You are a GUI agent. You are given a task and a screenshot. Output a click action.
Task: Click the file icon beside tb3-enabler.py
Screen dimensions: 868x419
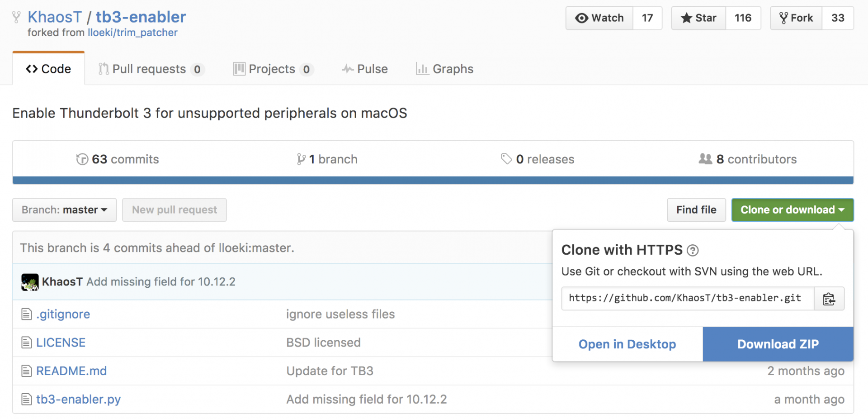tap(27, 399)
